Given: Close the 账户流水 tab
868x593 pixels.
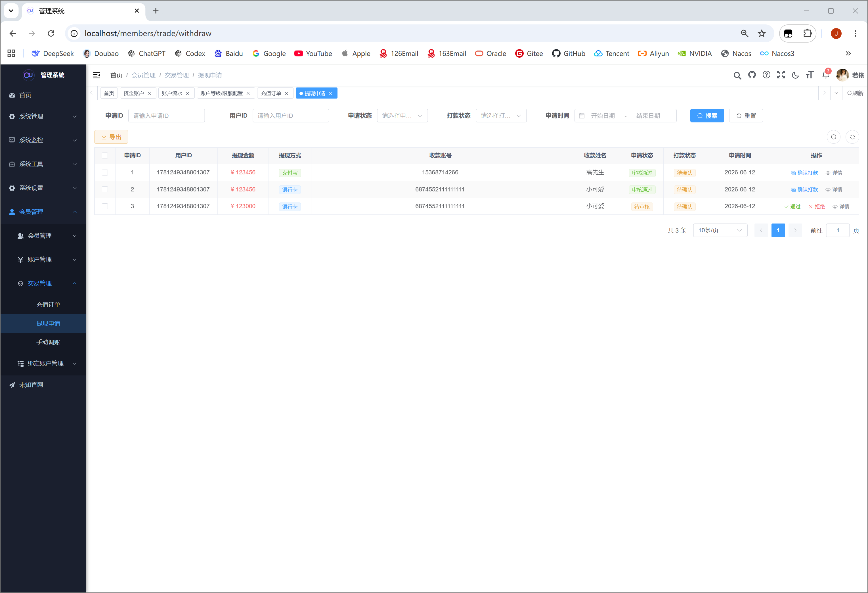Looking at the screenshot, I should (x=188, y=93).
